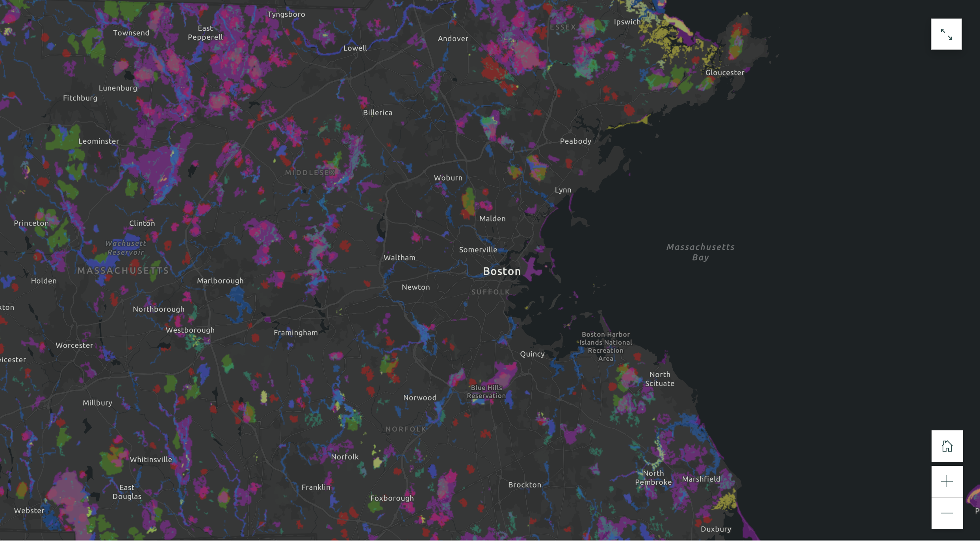Click the Worcester label on map

74,345
